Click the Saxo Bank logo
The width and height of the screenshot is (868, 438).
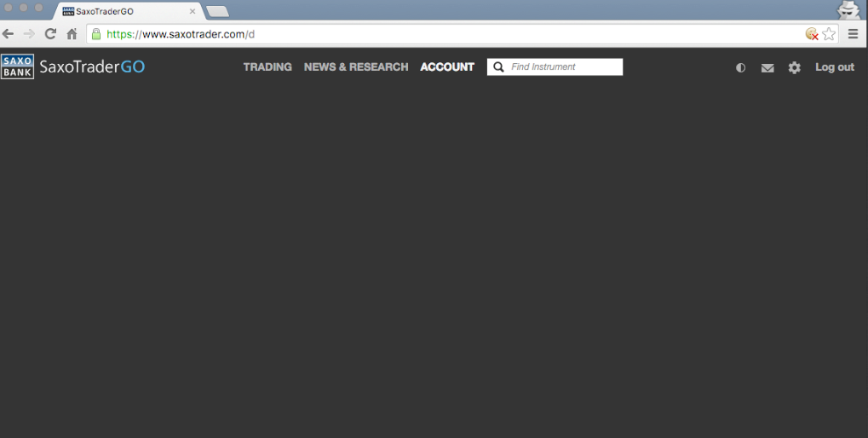18,66
